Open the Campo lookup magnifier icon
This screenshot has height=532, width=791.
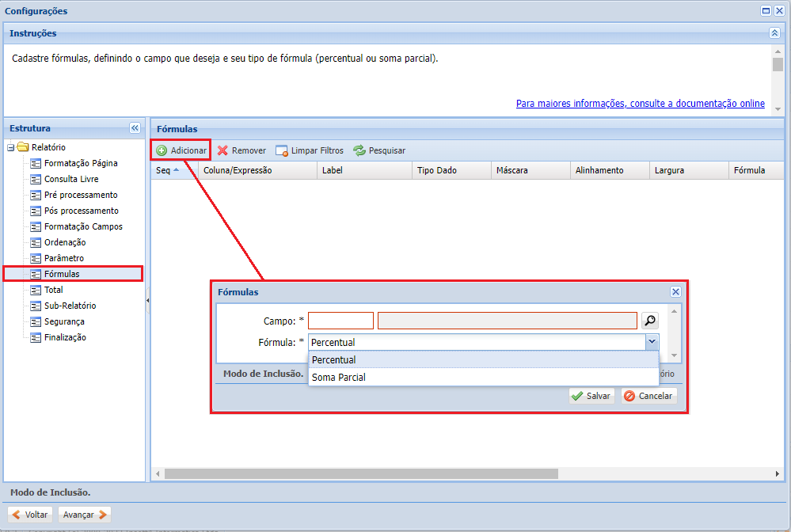[649, 321]
